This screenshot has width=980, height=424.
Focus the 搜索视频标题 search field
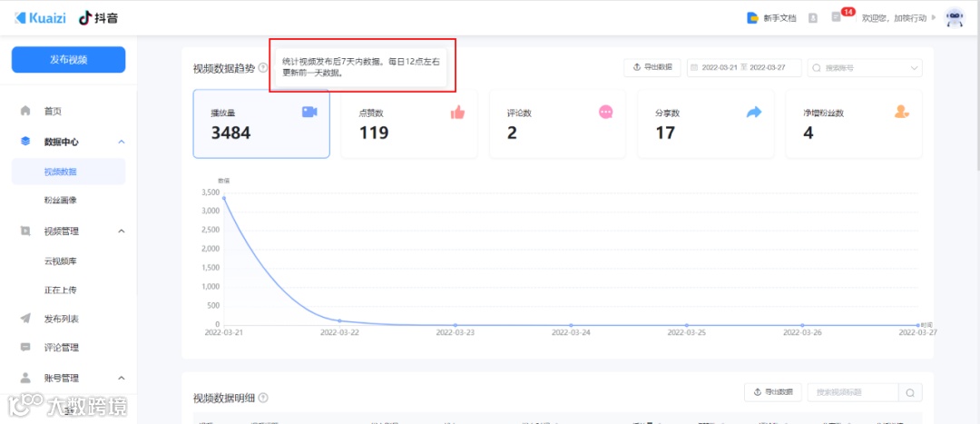click(x=853, y=392)
